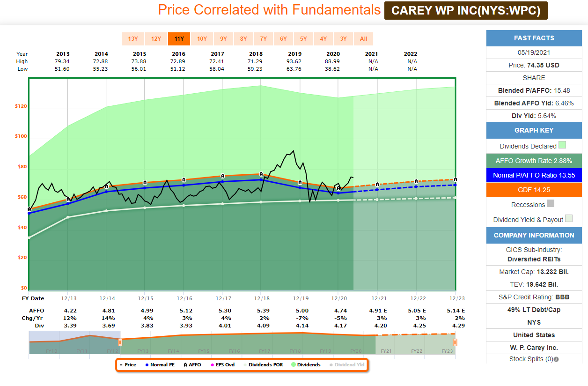
Task: Click the 05/19/2021 date row
Action: [x=534, y=52]
